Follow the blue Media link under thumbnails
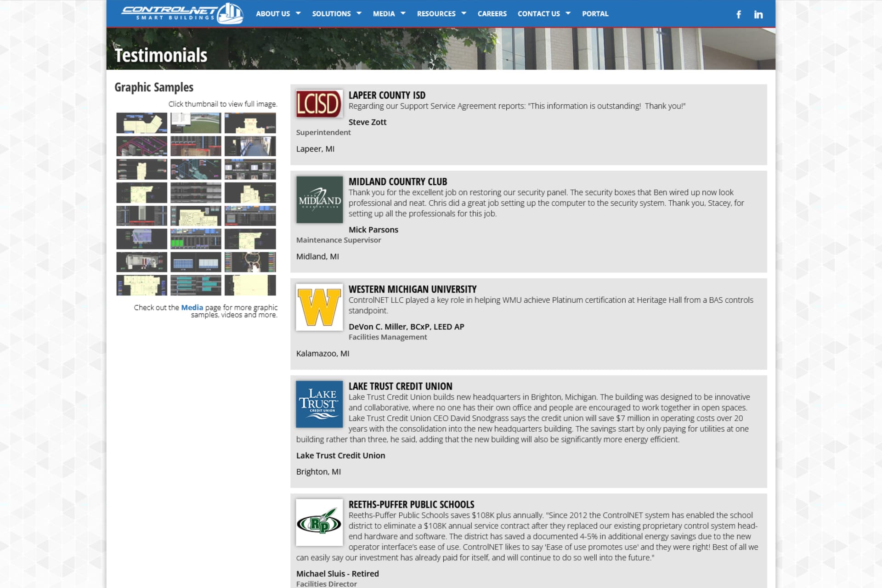The width and height of the screenshot is (882, 588). tap(192, 307)
